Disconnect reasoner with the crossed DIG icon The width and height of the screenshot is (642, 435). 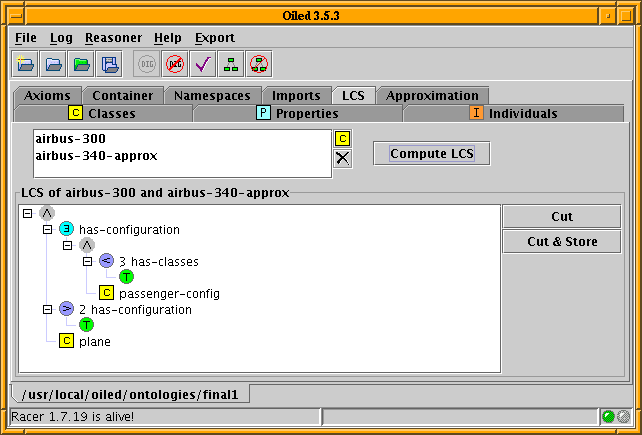coord(175,64)
